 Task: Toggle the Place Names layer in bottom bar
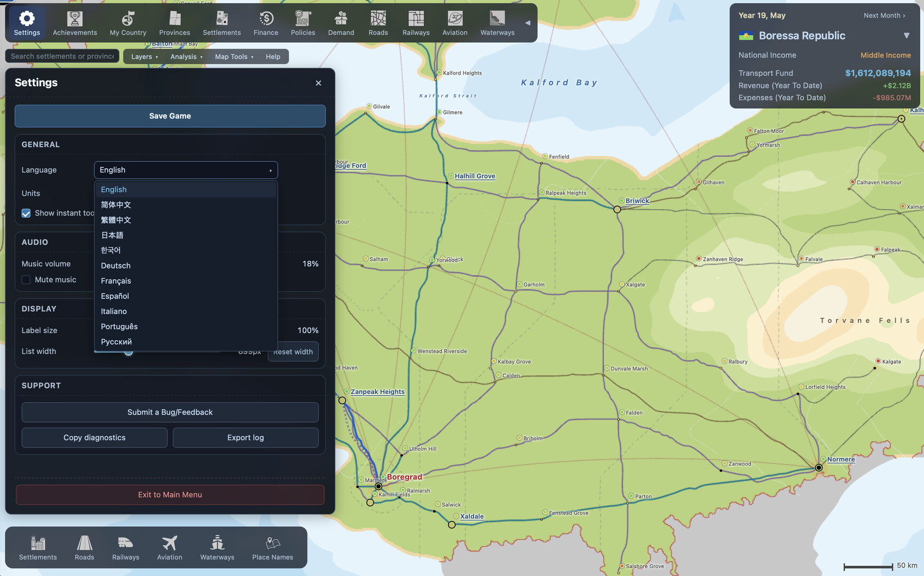pos(273,548)
